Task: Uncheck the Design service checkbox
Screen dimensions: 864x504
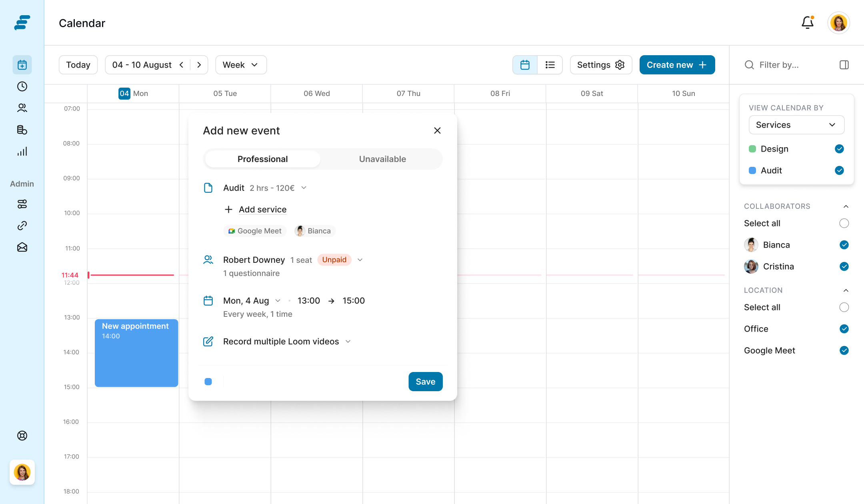Action: (x=839, y=149)
